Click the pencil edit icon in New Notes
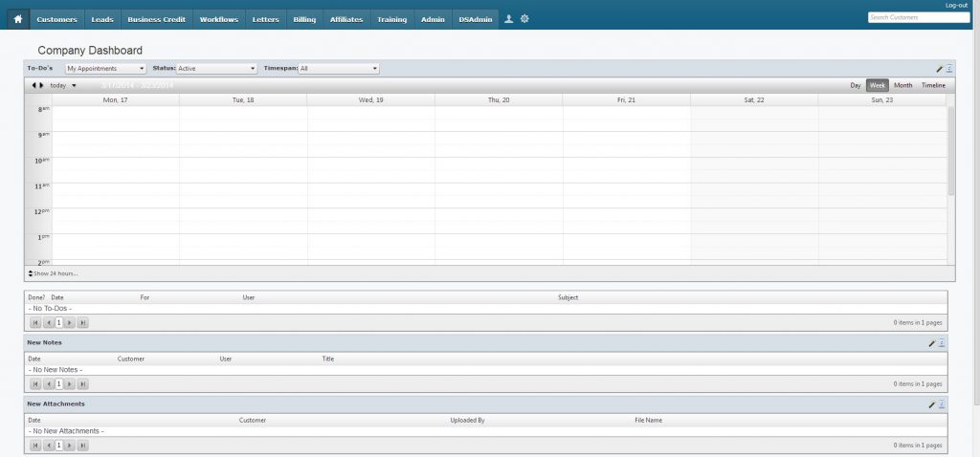The image size is (980, 457). (932, 342)
